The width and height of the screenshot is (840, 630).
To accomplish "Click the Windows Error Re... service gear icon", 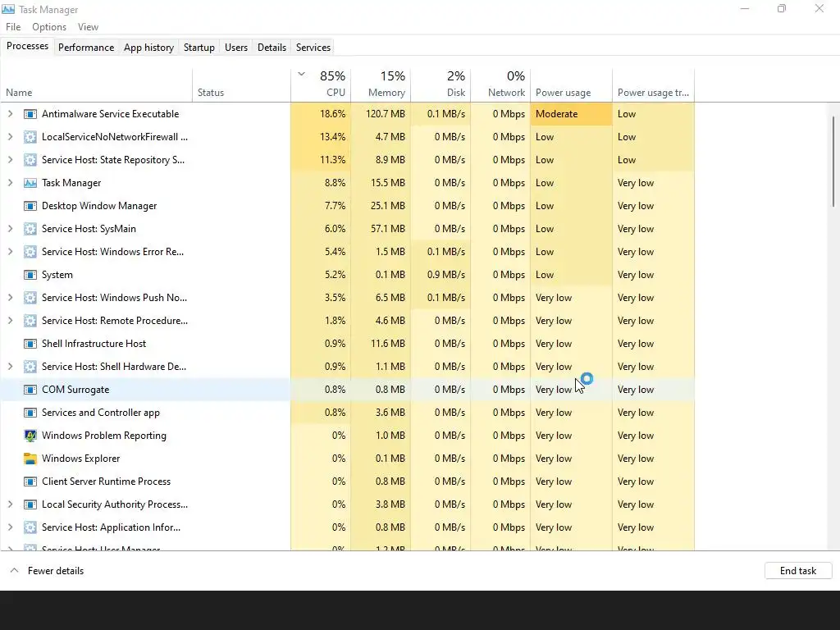I will pyautogui.click(x=30, y=252).
